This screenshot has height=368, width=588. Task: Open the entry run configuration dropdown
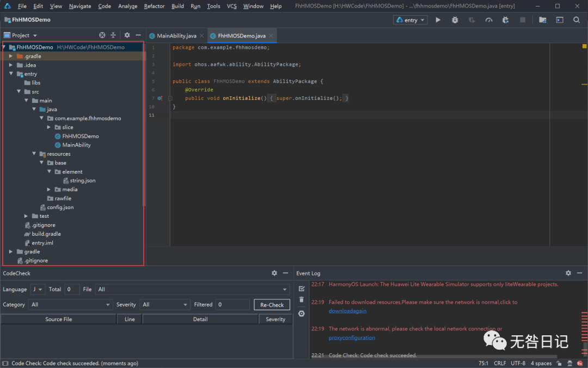tap(411, 20)
